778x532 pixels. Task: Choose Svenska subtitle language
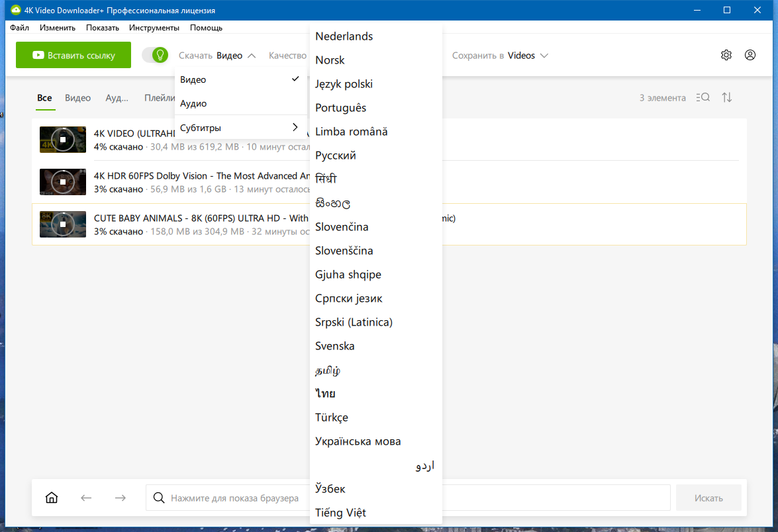click(x=375, y=346)
